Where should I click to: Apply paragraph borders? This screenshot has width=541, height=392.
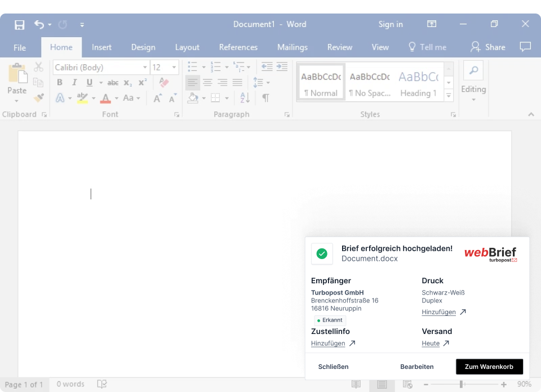coord(215,98)
